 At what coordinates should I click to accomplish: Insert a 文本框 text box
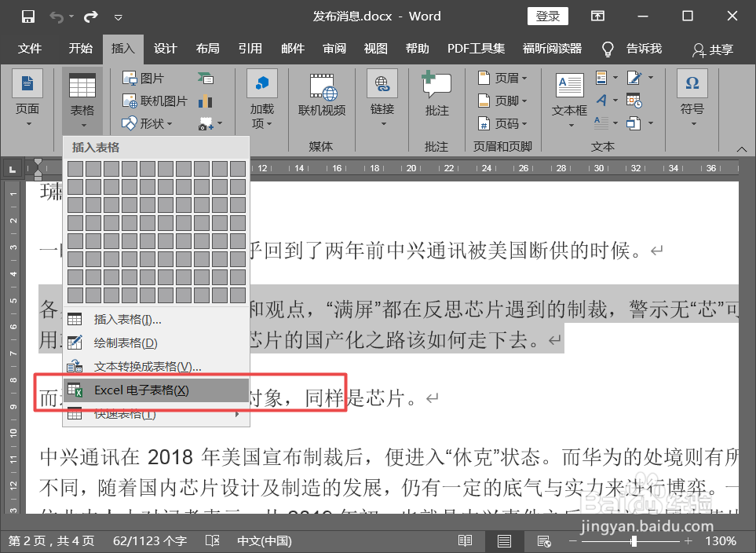pos(569,101)
